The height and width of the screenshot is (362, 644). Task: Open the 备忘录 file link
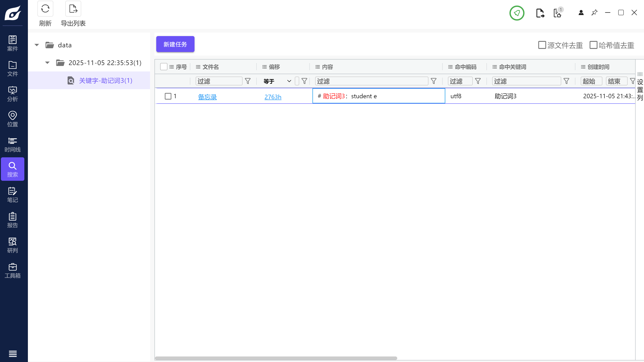click(x=207, y=97)
